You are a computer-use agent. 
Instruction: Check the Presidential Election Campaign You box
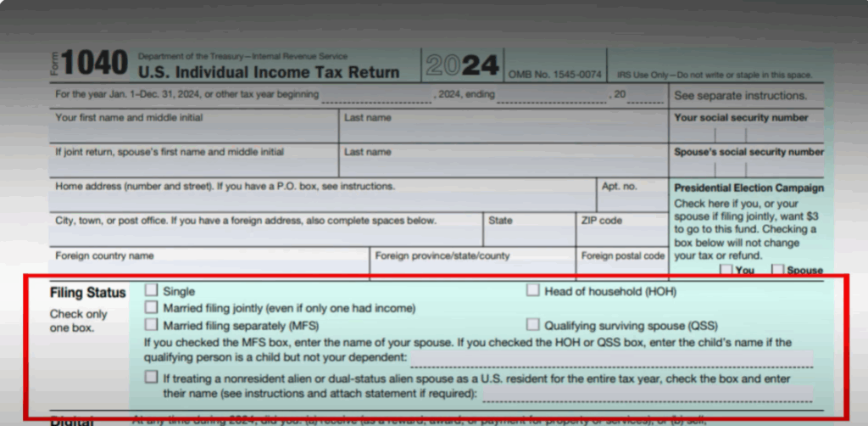click(726, 270)
